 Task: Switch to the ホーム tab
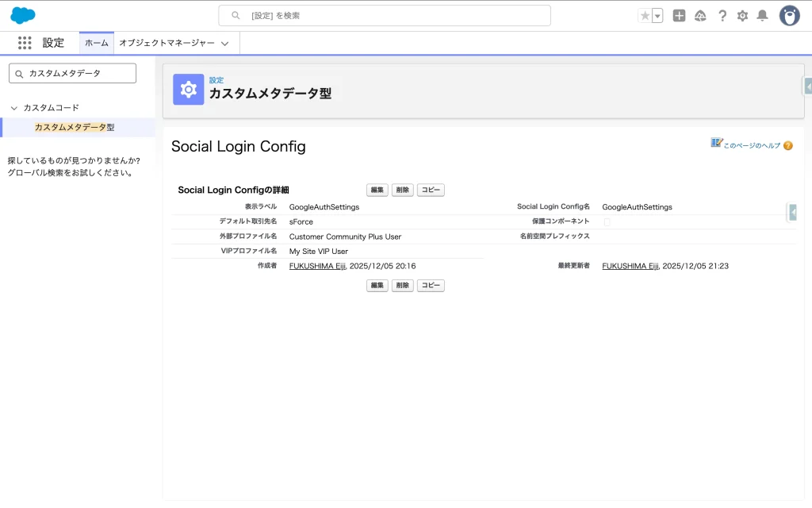97,43
